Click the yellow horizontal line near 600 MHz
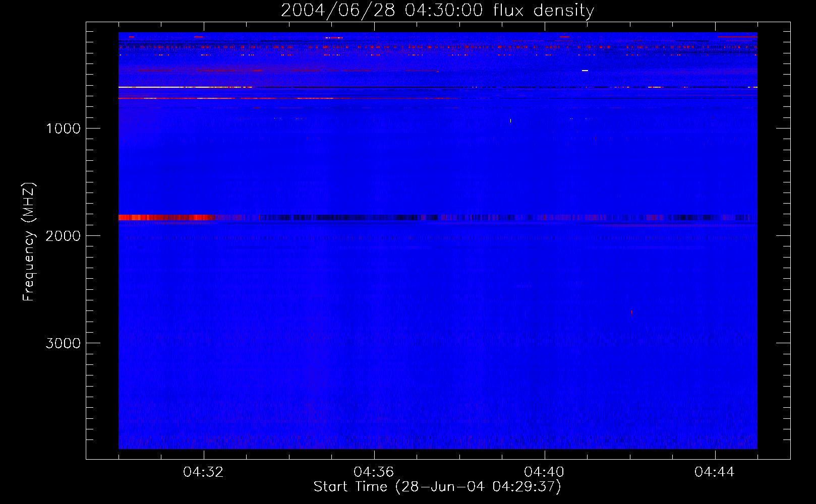The width and height of the screenshot is (816, 504). [184, 87]
